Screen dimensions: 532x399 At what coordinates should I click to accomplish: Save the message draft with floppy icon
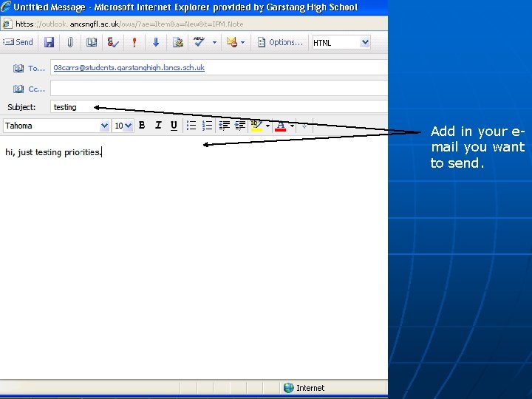click(x=50, y=42)
